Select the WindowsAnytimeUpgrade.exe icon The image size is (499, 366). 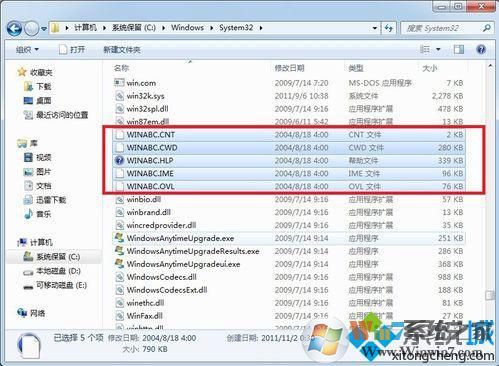[x=119, y=238]
